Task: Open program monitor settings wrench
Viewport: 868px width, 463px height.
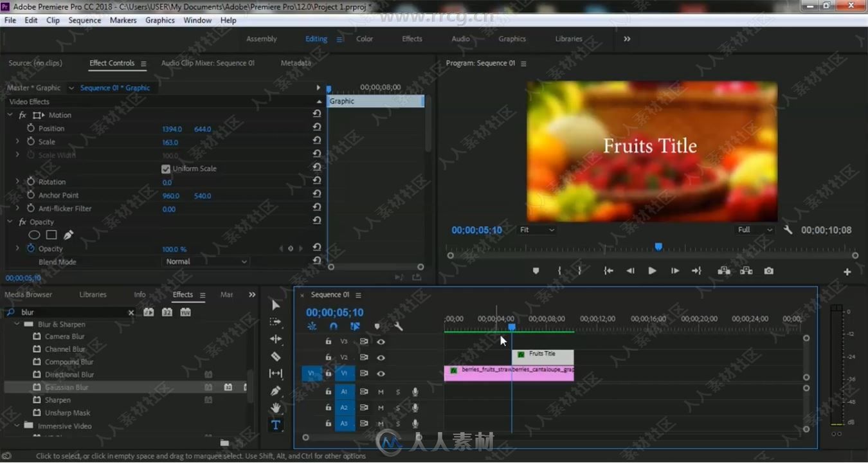Action: (788, 230)
